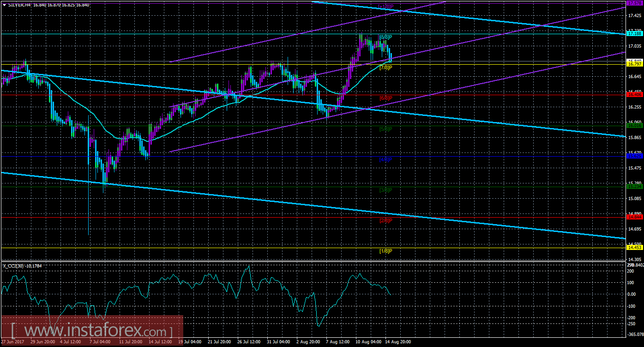The height and width of the screenshot is (347, 644).
Task: Click 0.00 on the CCI scale
Action: tap(632, 294)
